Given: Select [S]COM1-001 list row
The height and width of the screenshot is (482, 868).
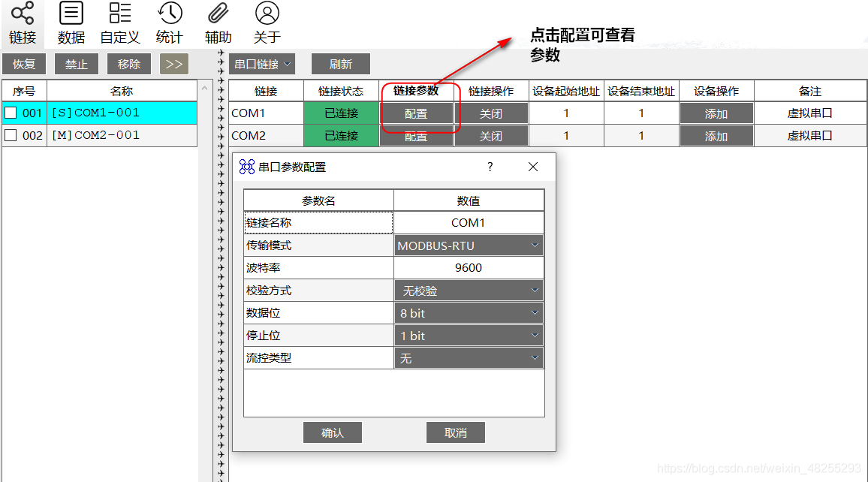Looking at the screenshot, I should (122, 113).
